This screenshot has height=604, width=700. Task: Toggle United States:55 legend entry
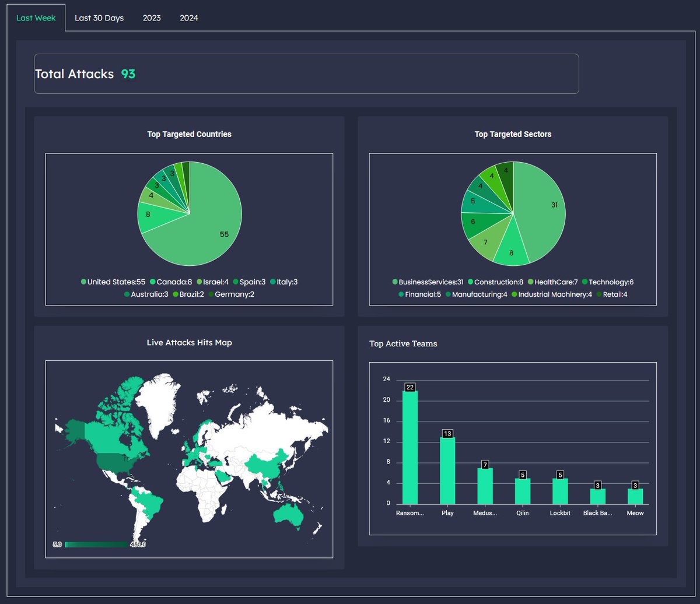(113, 282)
